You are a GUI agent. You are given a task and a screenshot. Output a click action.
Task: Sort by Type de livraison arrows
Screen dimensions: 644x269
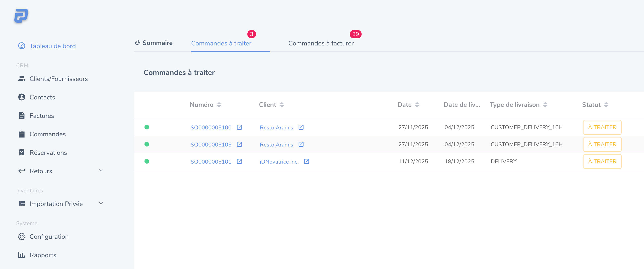pyautogui.click(x=545, y=105)
